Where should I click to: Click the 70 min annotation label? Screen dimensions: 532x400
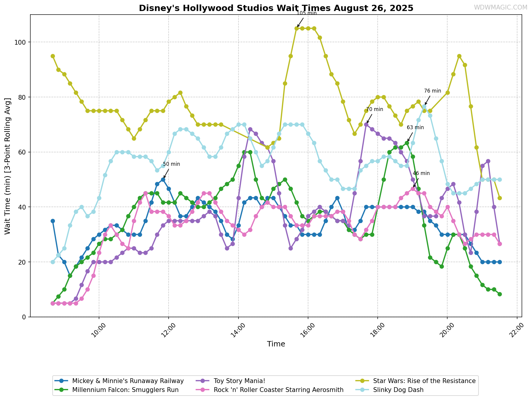tap(375, 110)
